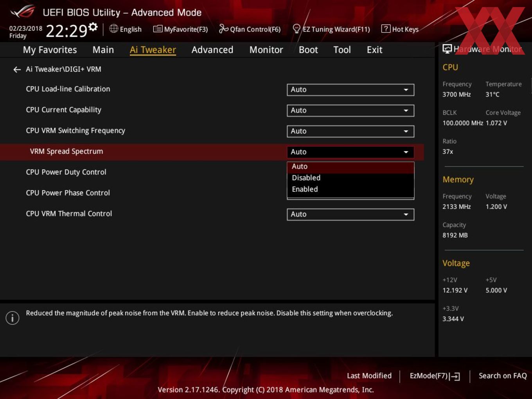Click the 8192 MB capacity value

pyautogui.click(x=455, y=235)
